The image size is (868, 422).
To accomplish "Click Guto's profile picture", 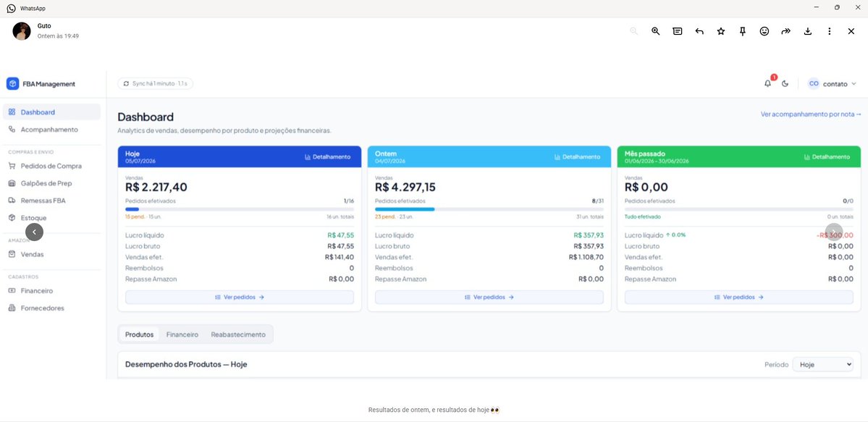I will [22, 31].
